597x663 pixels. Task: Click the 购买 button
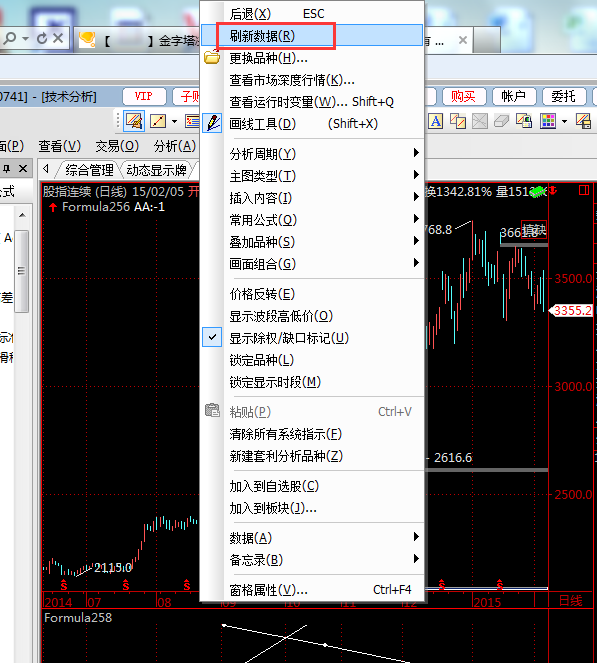click(x=464, y=96)
